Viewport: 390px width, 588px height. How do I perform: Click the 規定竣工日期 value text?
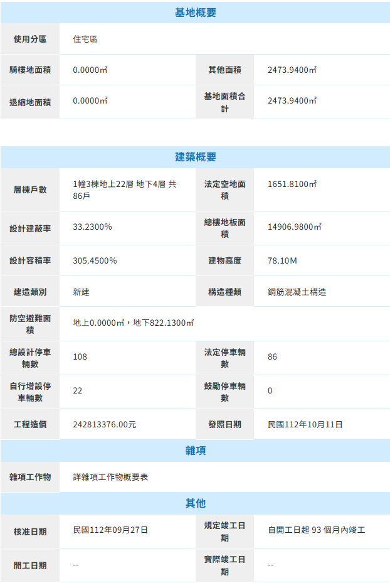(x=316, y=530)
